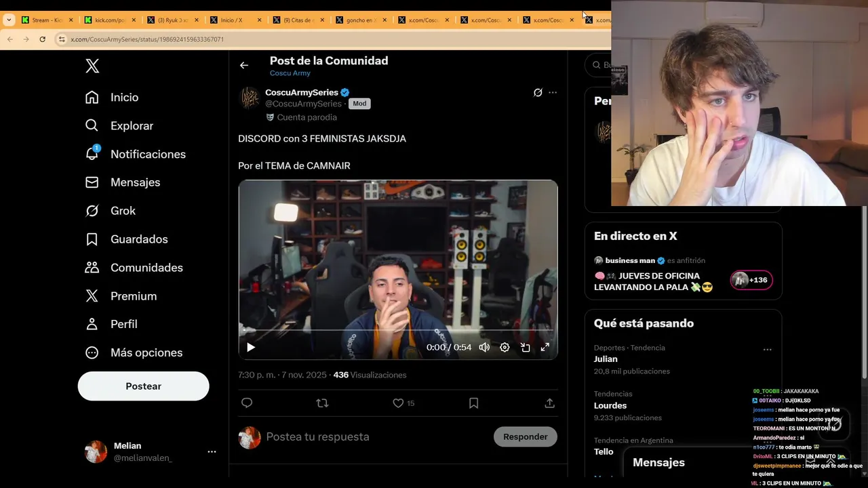Open video settings gear
The width and height of the screenshot is (868, 488).
505,347
